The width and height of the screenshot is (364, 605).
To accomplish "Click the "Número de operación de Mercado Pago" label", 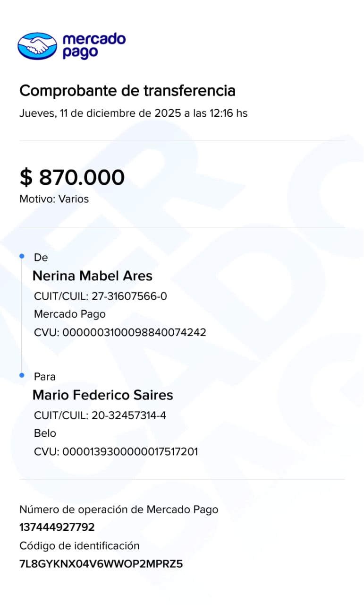I will click(119, 509).
